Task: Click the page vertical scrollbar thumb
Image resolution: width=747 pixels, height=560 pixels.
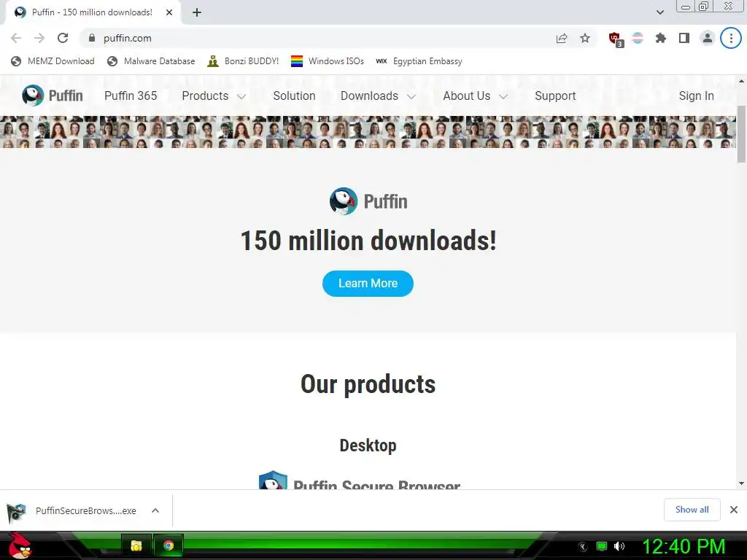Action: [x=741, y=134]
